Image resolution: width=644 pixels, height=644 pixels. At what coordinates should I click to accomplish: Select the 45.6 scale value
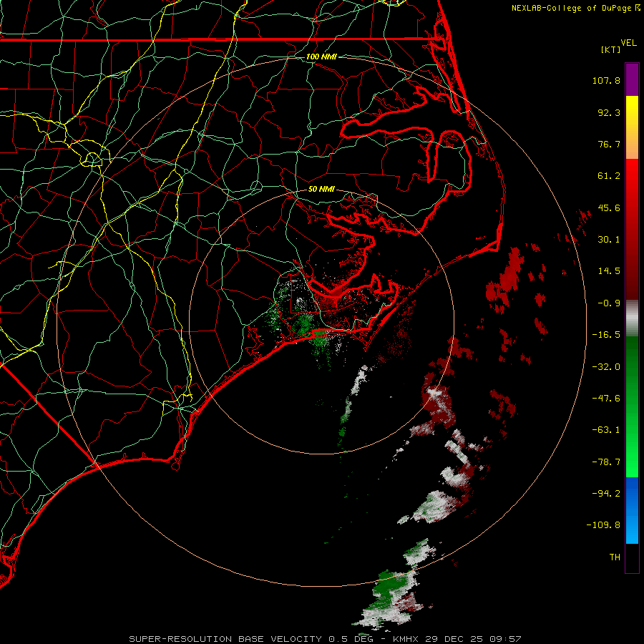pos(609,208)
